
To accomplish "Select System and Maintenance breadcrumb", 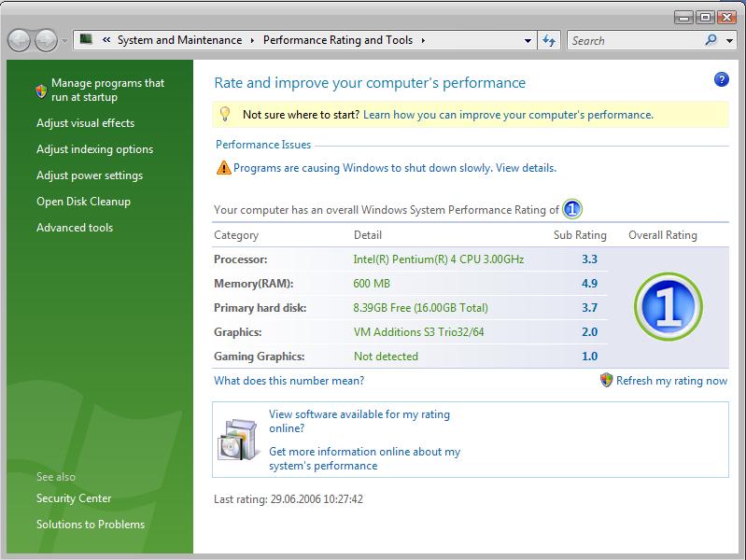I will (180, 40).
